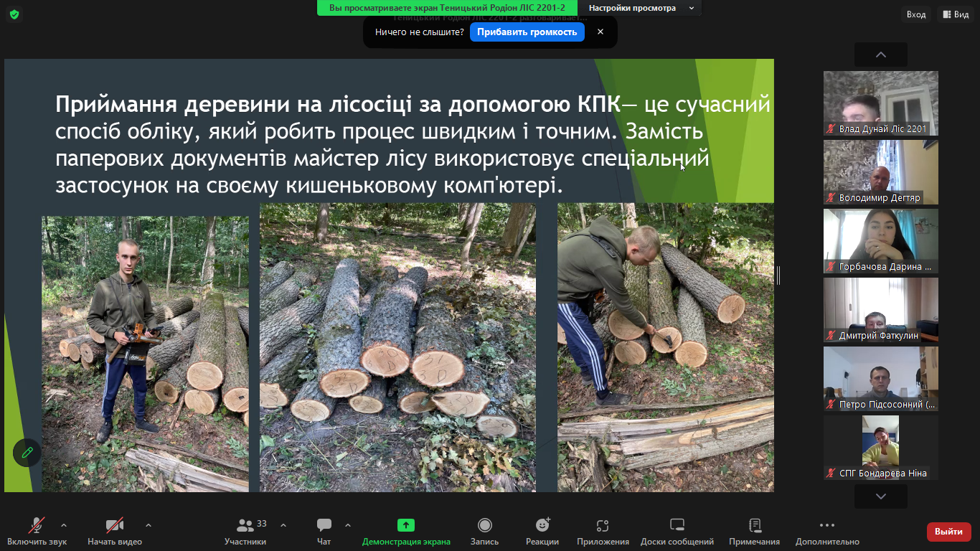Start recording with Запись button
Screen dimensions: 980x551
(x=484, y=531)
